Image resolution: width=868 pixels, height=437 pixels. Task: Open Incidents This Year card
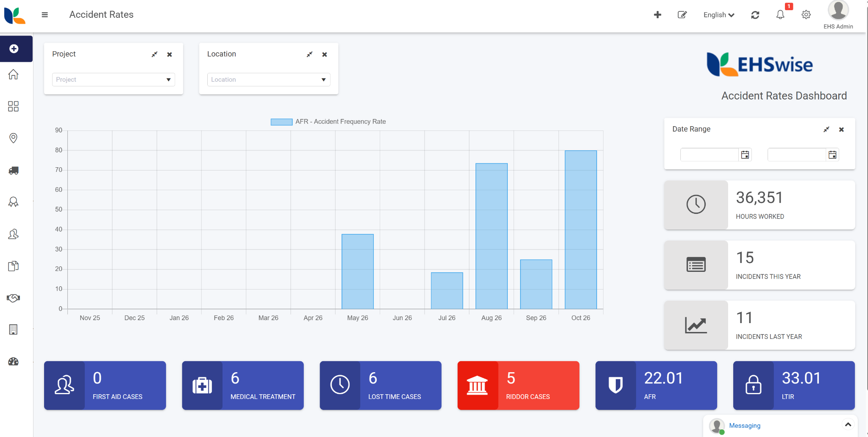point(759,265)
